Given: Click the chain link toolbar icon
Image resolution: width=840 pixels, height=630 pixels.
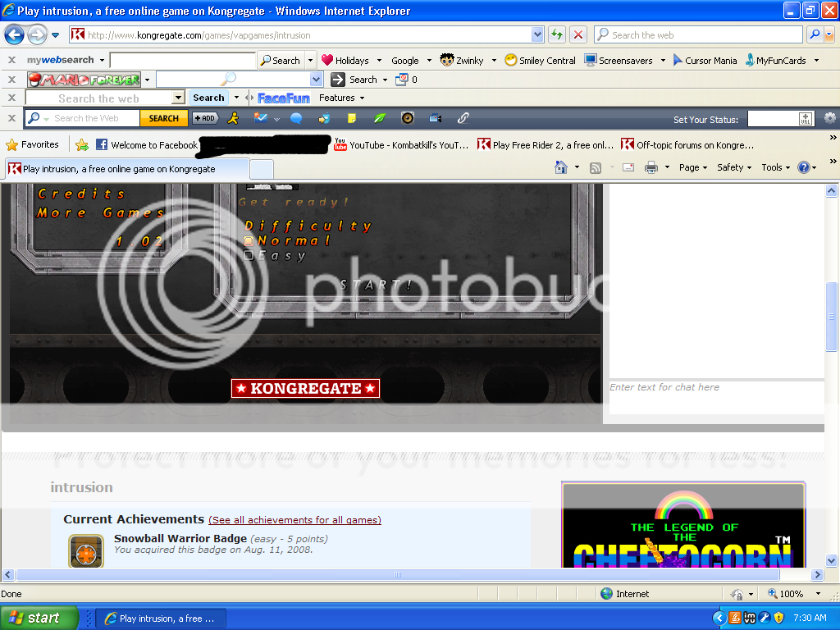Looking at the screenshot, I should [463, 118].
